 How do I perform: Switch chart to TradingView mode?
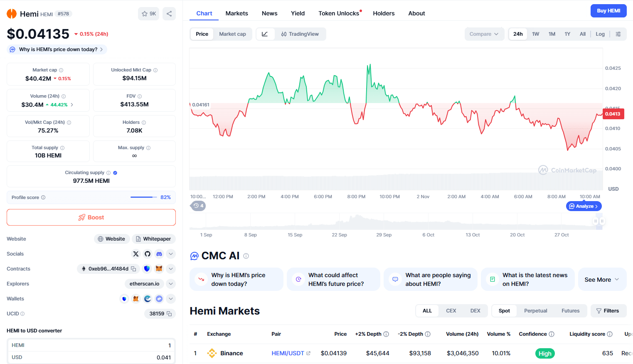coord(300,34)
